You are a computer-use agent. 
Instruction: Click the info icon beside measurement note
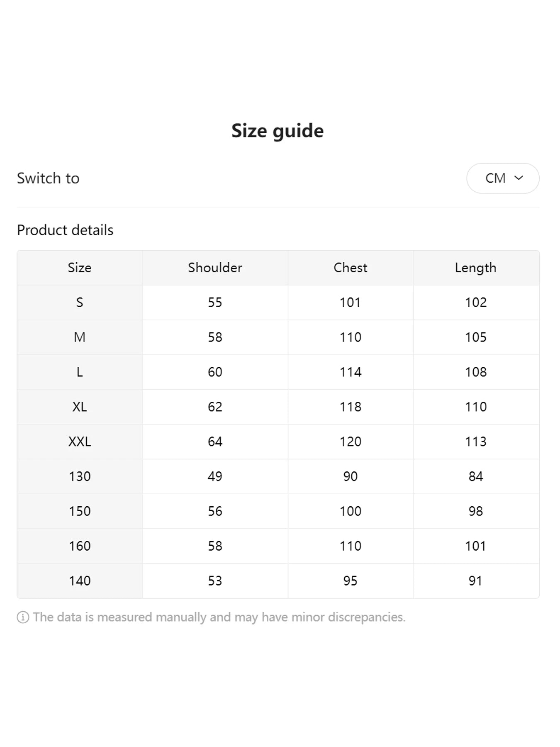pos(23,617)
